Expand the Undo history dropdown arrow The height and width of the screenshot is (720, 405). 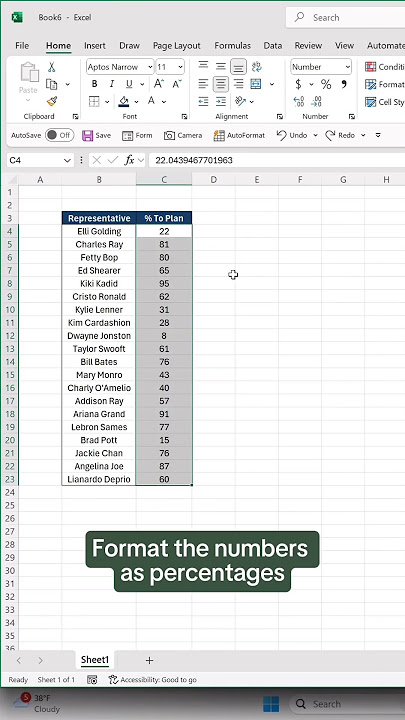tap(315, 135)
